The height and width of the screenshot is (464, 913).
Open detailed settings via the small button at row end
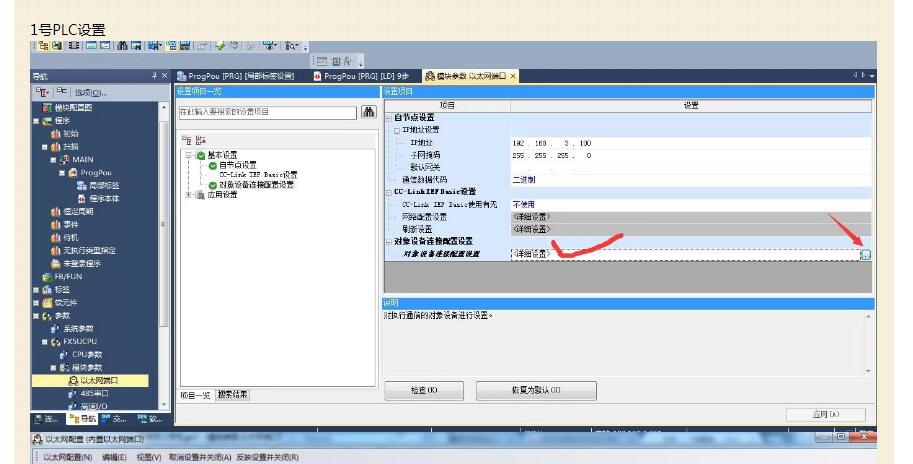[x=865, y=254]
